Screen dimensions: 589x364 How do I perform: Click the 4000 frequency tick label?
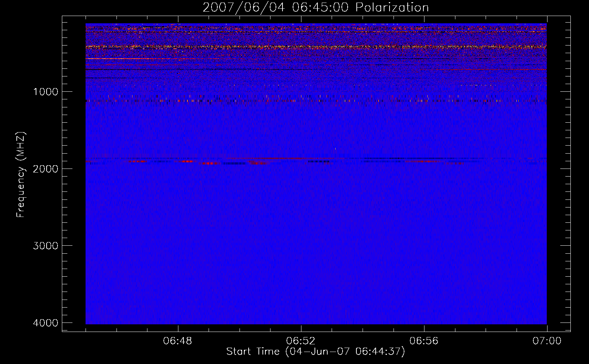point(46,323)
